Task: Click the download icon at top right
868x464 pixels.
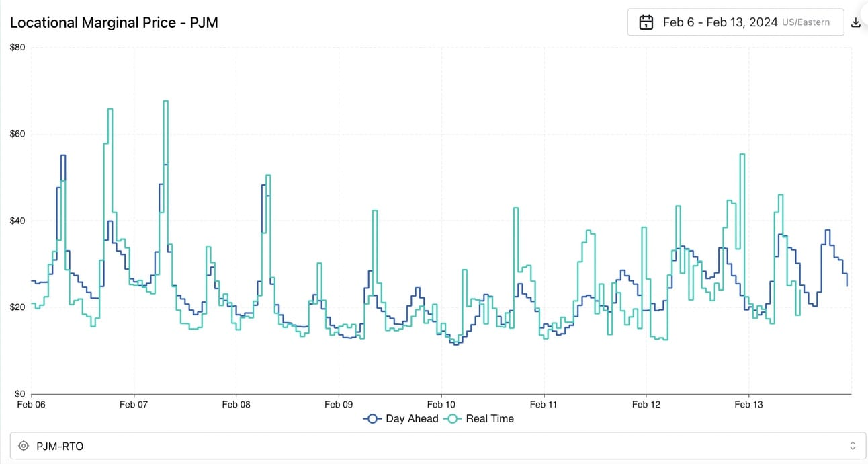Action: coord(855,22)
